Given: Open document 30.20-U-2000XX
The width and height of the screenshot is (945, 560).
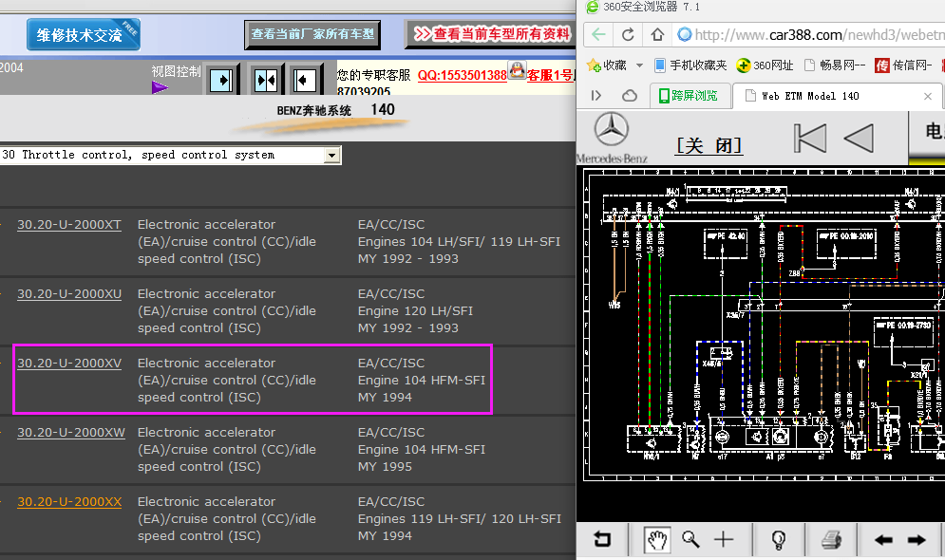Looking at the screenshot, I should 69,501.
